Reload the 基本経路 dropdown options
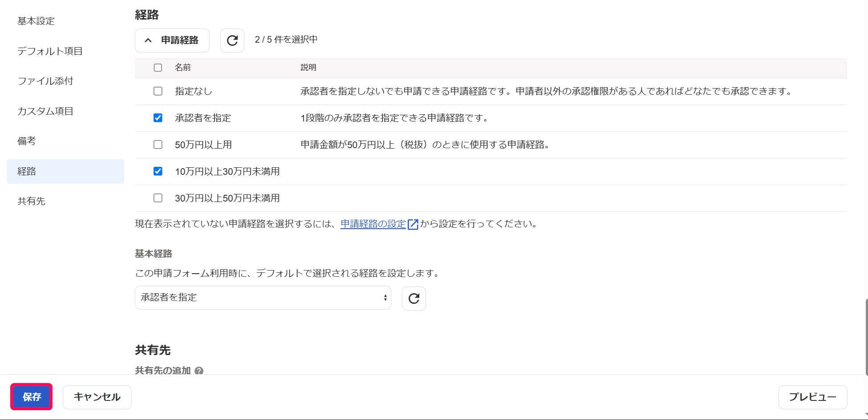The height and width of the screenshot is (420, 868). [414, 298]
